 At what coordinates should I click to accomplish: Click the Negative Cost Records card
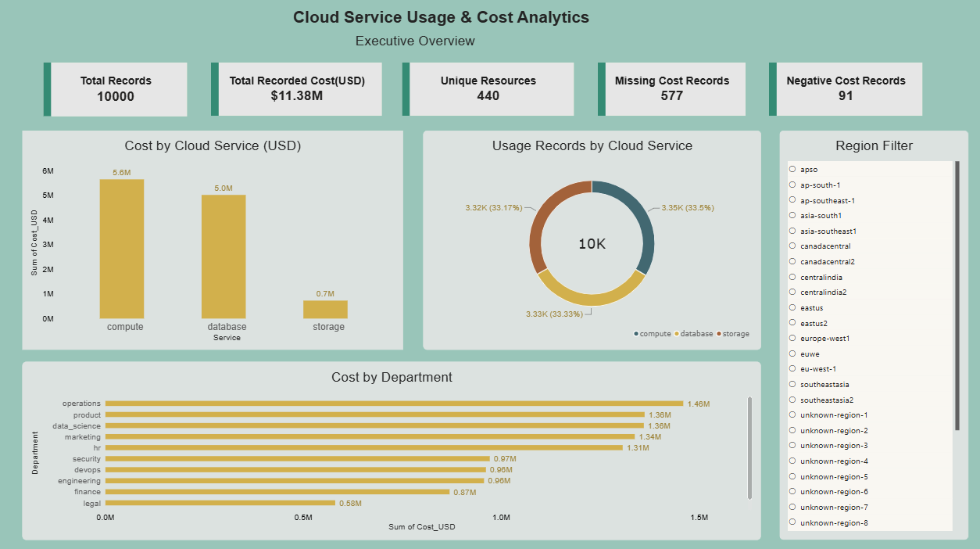846,89
